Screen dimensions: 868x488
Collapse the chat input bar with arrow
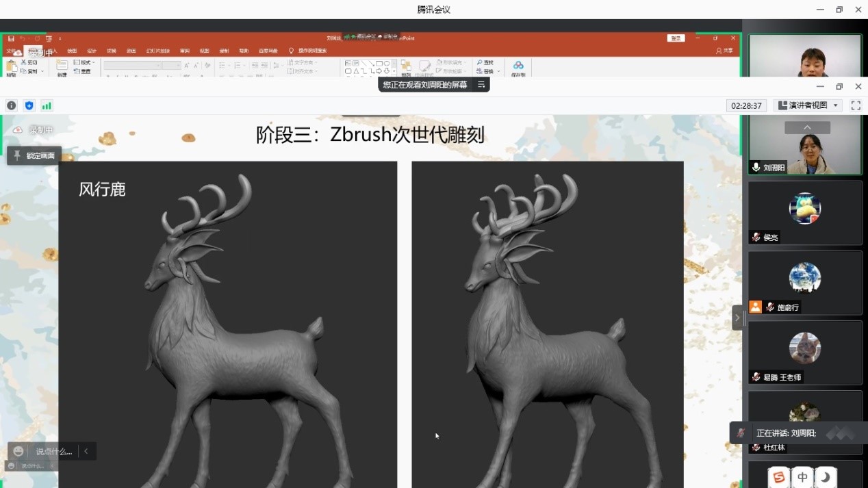click(86, 451)
